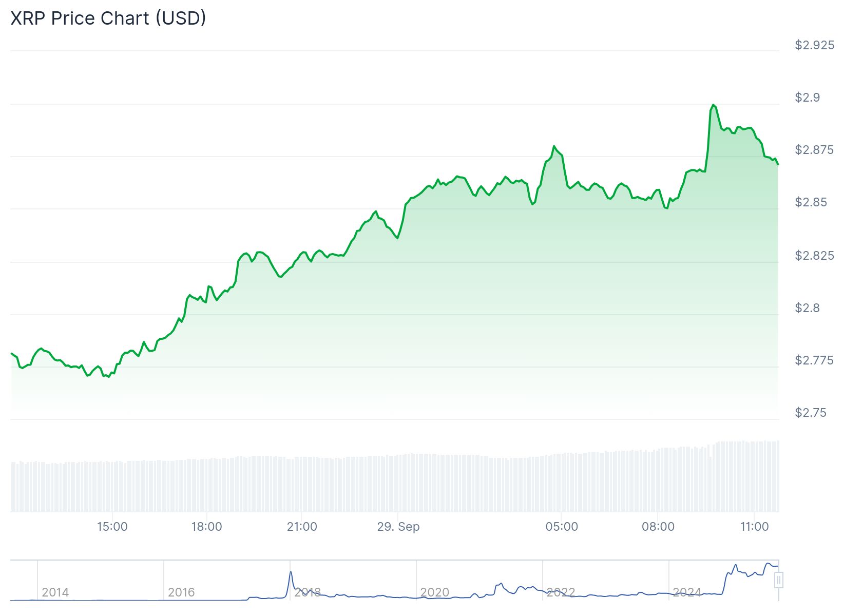844x616 pixels.
Task: Select 2020 in the navigator timeline
Action: tap(434, 592)
